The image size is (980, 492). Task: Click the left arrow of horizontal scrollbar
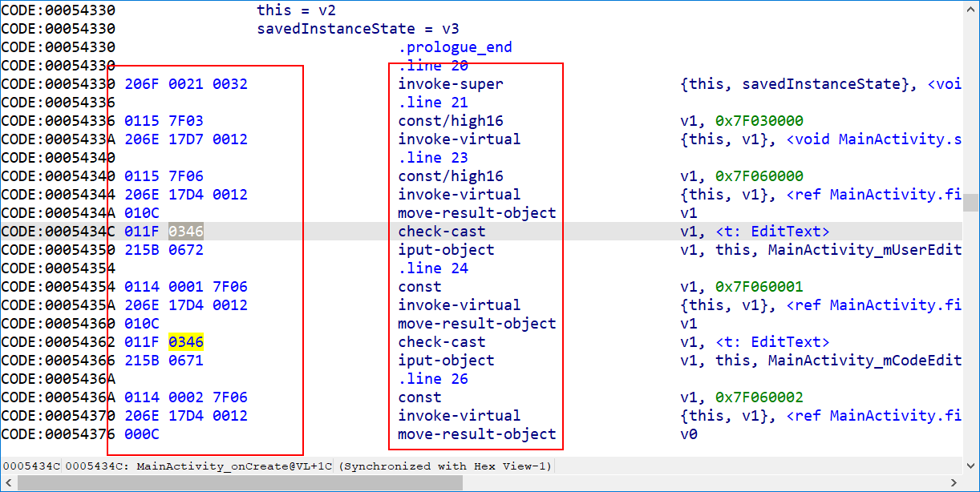pos(8,482)
